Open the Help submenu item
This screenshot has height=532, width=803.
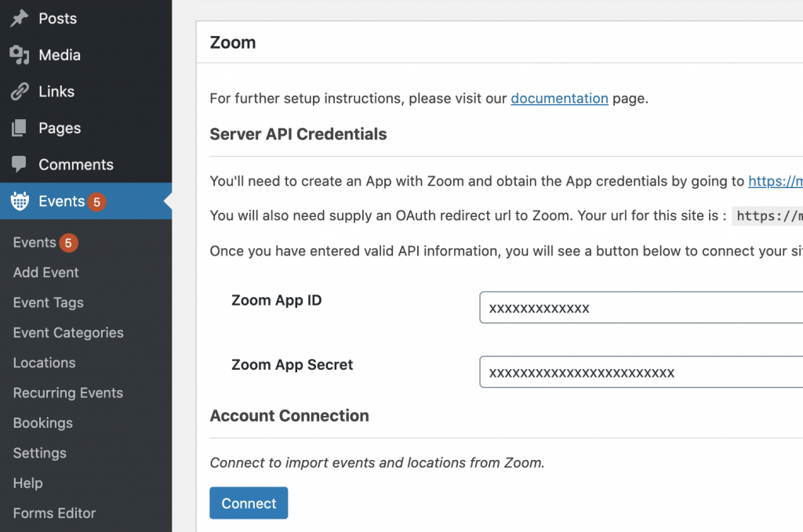point(28,483)
